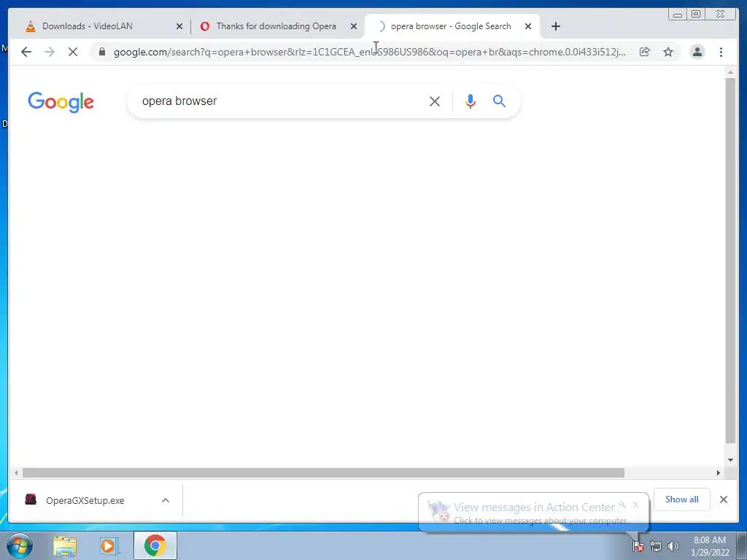Click the vertical scrollbar thumb
This screenshot has width=747, height=560.
730,260
